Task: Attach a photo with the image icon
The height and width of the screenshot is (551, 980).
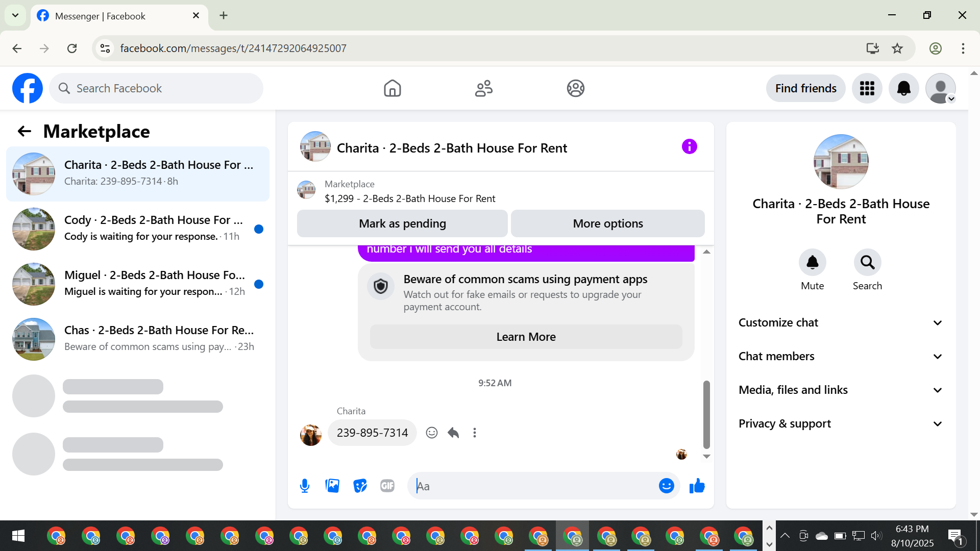Action: [332, 486]
